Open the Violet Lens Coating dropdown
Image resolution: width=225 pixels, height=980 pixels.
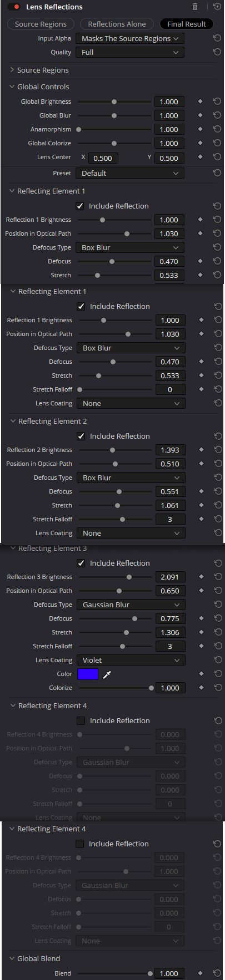[x=131, y=660]
